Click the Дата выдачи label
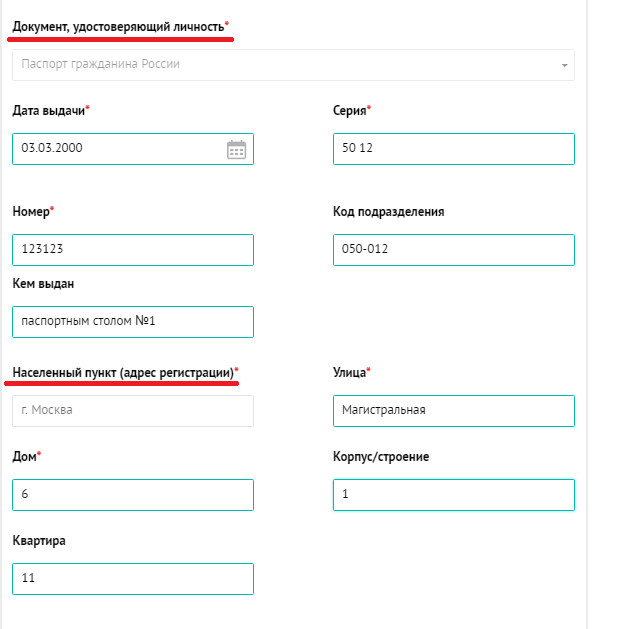This screenshot has height=629, width=620. pos(51,110)
